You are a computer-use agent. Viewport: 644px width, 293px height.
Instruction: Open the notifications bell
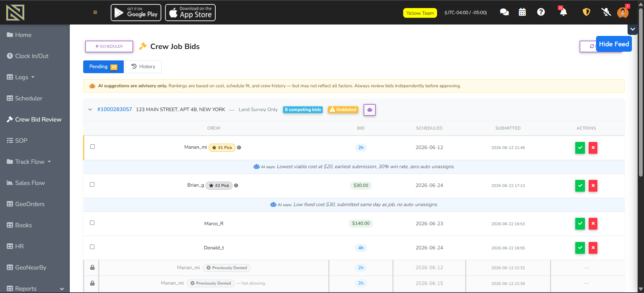[563, 12]
